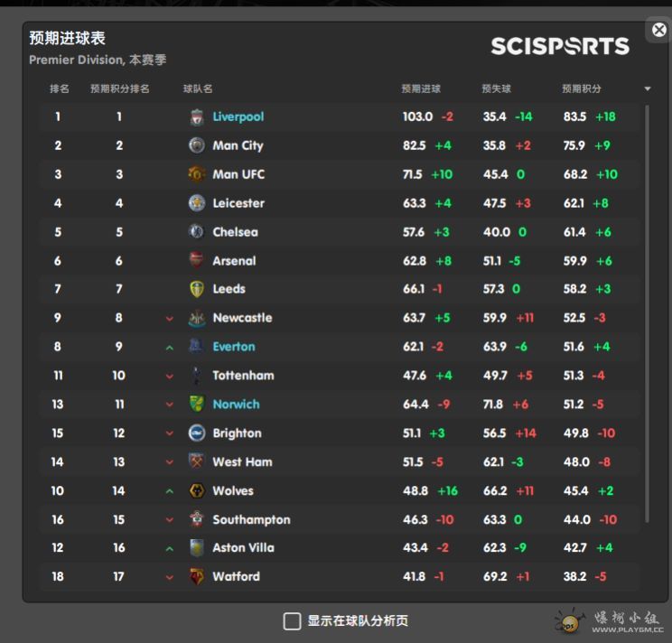The height and width of the screenshot is (643, 672).
Task: Select the 预期进球表 dialog title
Action: coord(67,38)
